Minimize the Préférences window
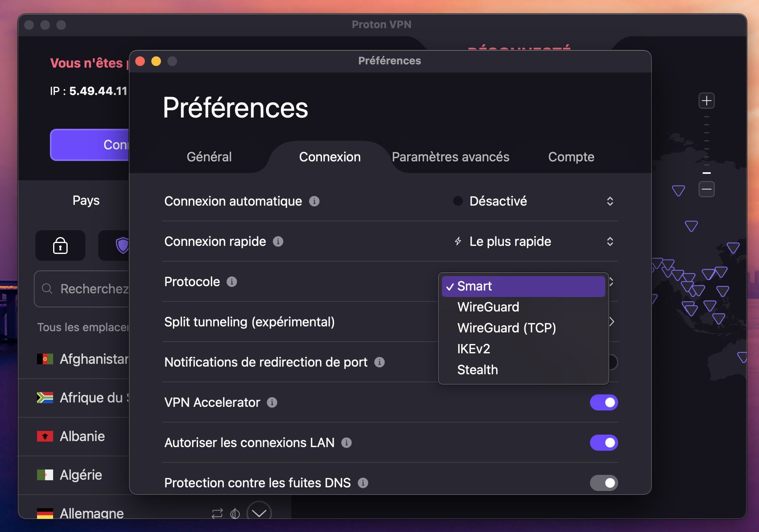The image size is (759, 532). coord(156,61)
